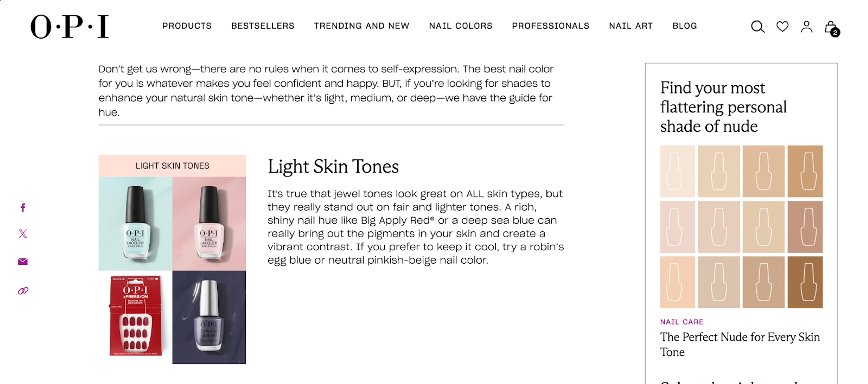Go to Trending and New
This screenshot has height=384, width=868.
[361, 26]
